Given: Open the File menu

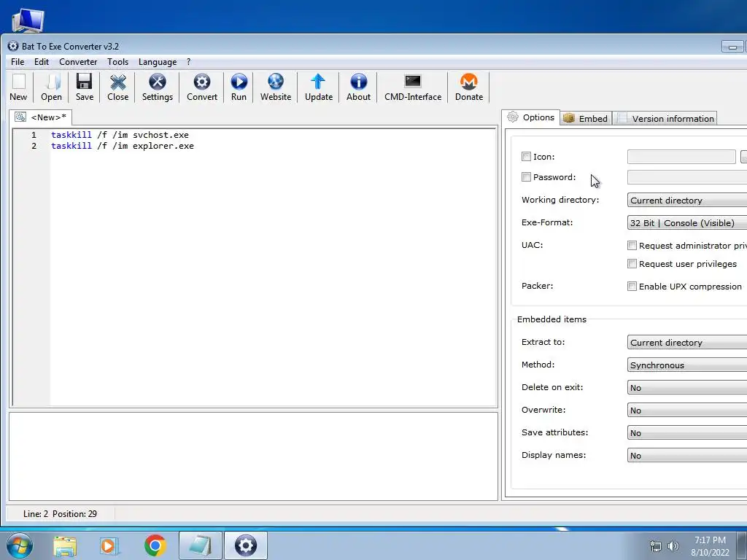Looking at the screenshot, I should click(18, 62).
